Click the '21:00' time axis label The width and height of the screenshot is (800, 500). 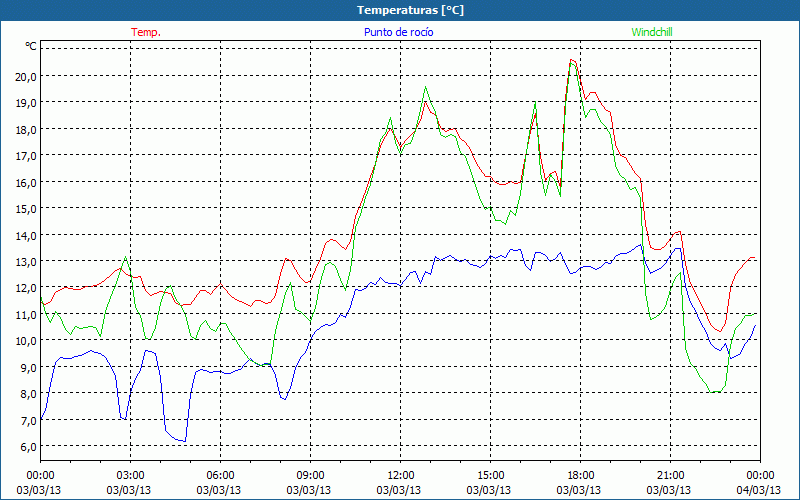670,476
